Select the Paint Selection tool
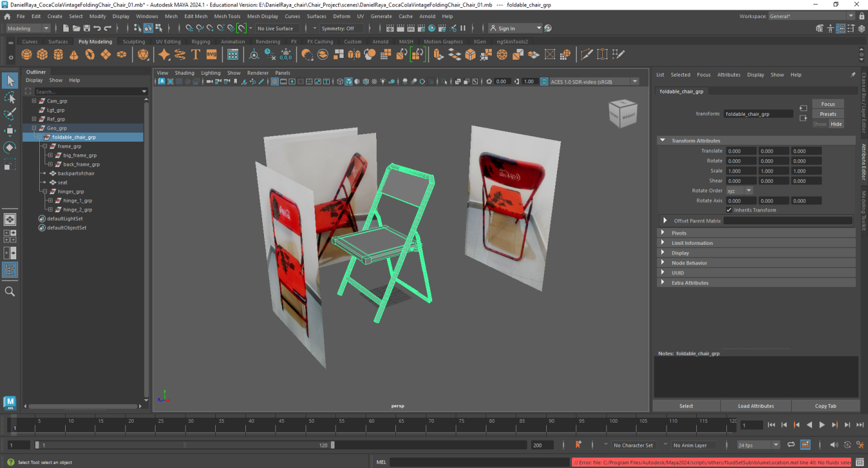The width and height of the screenshot is (868, 468). click(x=10, y=114)
